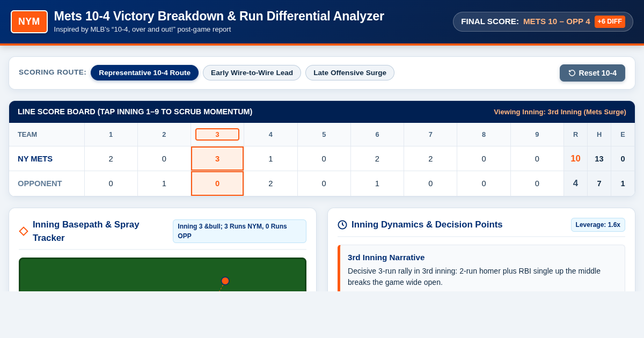Select inning 9 column header
Image resolution: width=644 pixels, height=338 pixels.
tap(537, 135)
